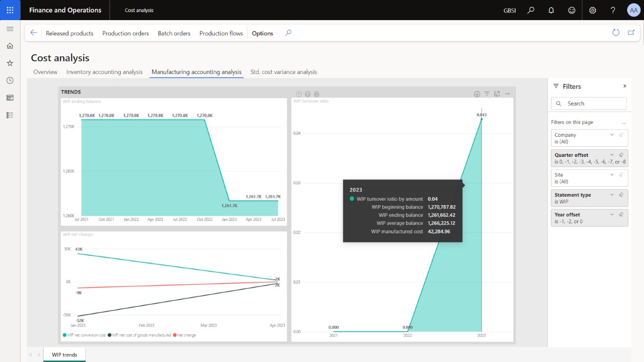Click the Cost analysis breadcrumb in top bar
Screen dimensions: 644x362
[139, 10]
